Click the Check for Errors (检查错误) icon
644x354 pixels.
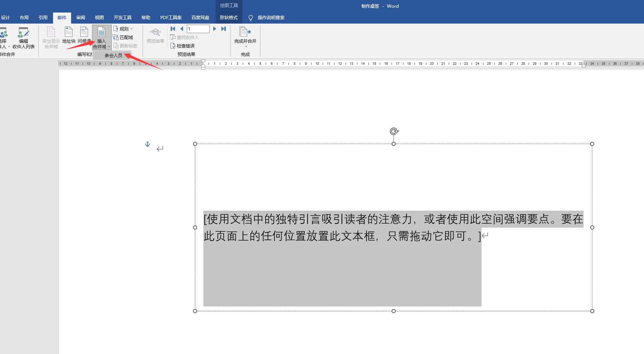(x=173, y=46)
